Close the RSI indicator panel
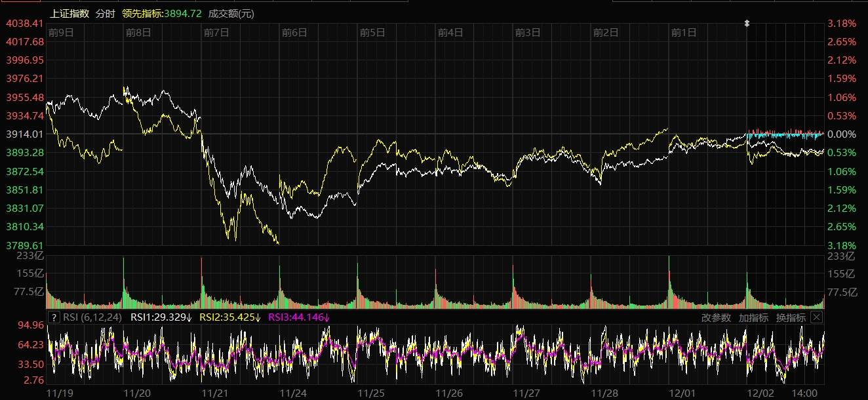Viewport: 868px width, 400px height. coord(816,317)
